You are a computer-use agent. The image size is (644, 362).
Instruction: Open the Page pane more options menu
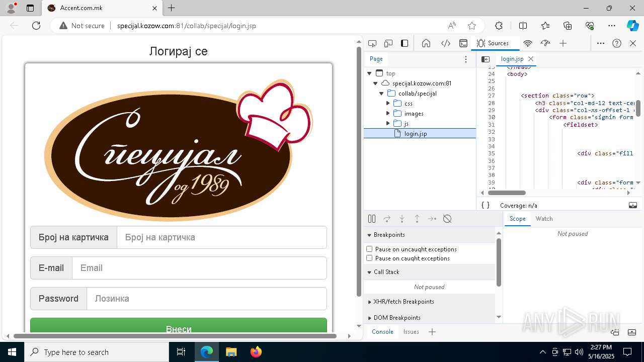[x=466, y=59]
